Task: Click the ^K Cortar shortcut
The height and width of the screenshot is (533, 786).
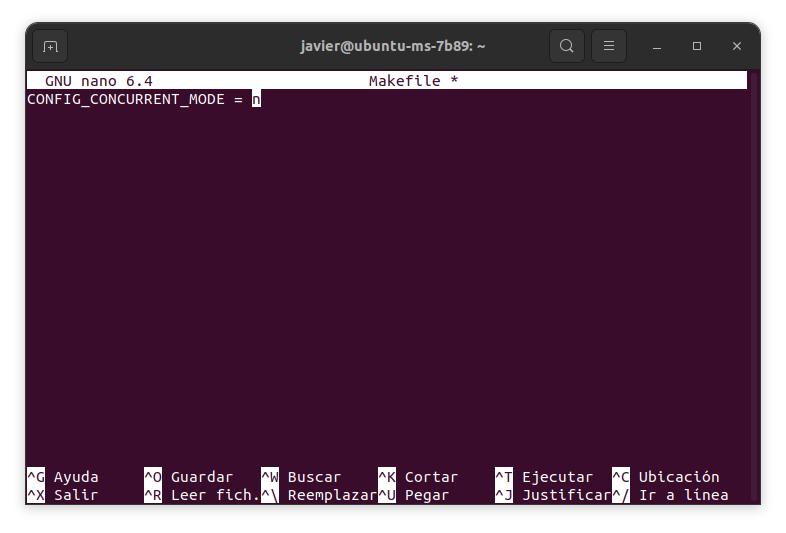Action: (x=418, y=477)
